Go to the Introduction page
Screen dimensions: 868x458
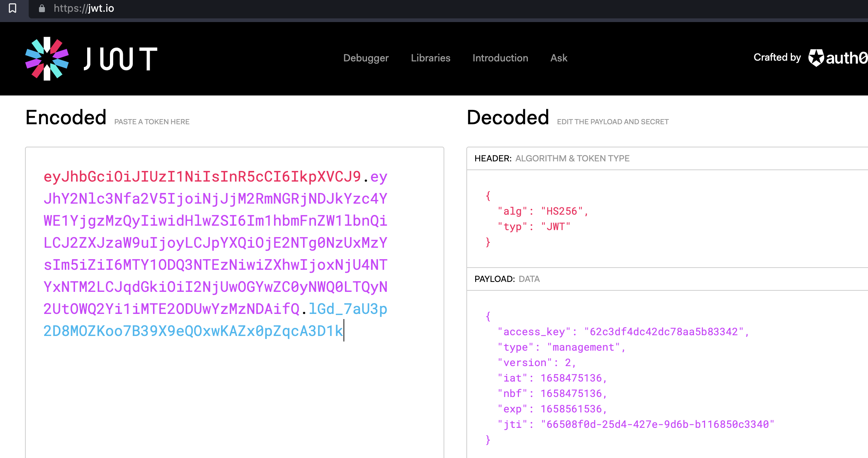click(500, 58)
